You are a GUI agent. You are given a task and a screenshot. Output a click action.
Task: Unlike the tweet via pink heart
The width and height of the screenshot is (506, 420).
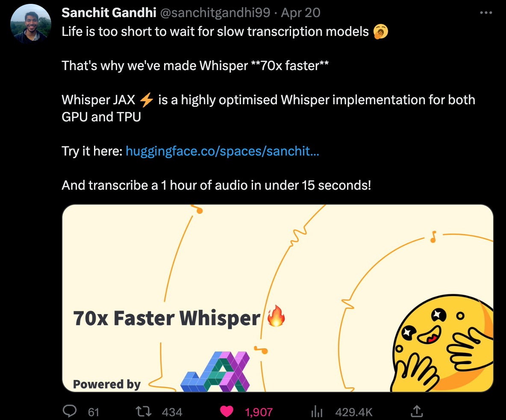227,411
